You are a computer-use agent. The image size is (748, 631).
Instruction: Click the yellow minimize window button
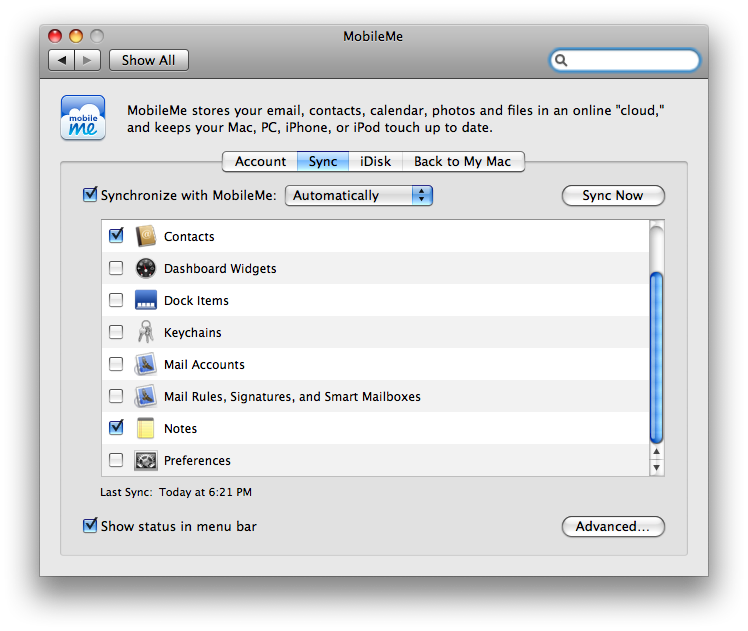pos(76,36)
